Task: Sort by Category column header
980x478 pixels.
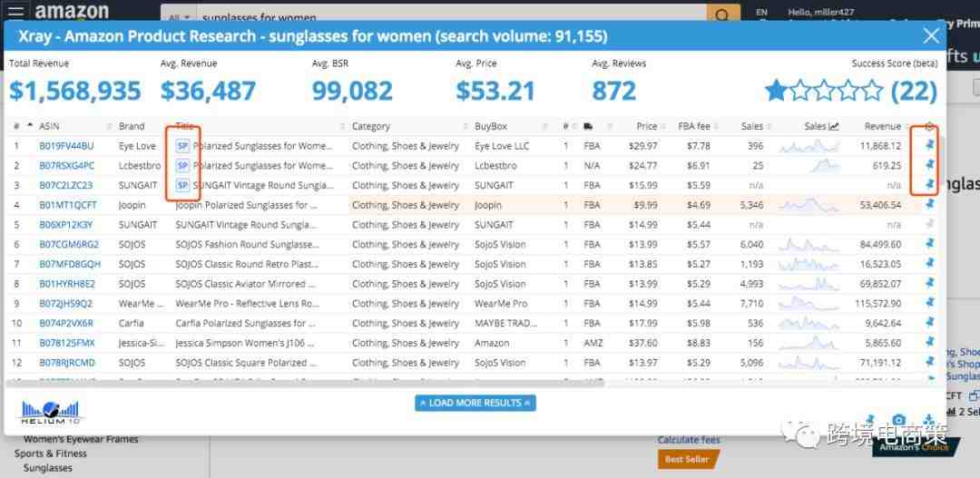Action: coord(370,126)
